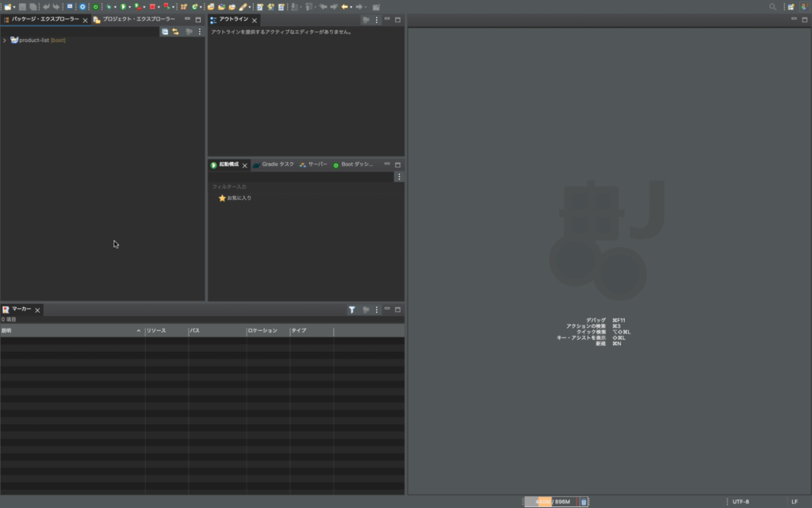Toggle Link with Editor in Package Explorer
The image size is (812, 508).
coord(175,32)
